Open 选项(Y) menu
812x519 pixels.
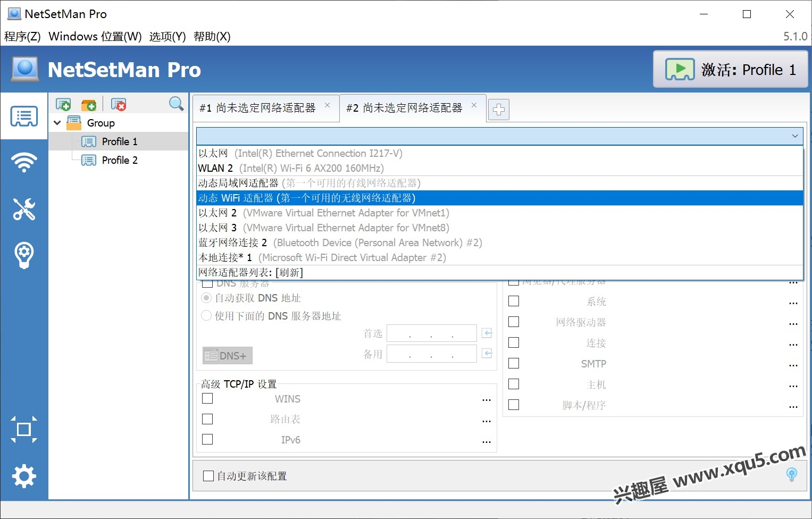coord(168,36)
